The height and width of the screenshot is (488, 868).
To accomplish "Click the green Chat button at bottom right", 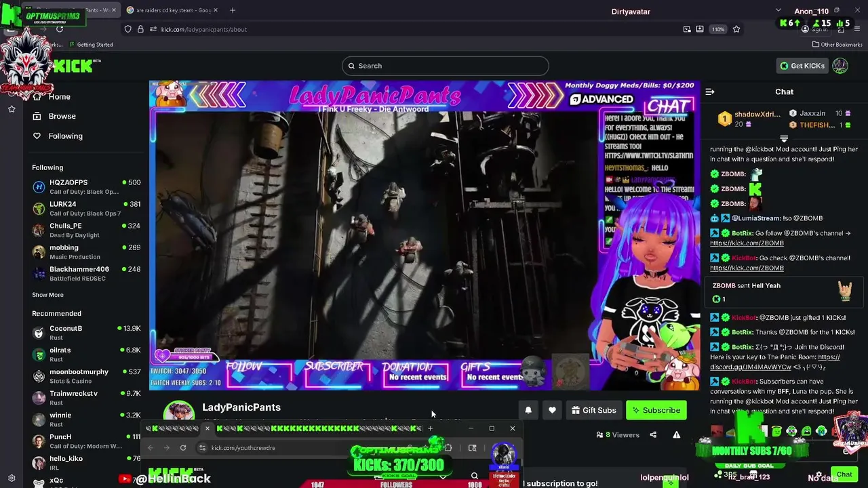I will (844, 474).
